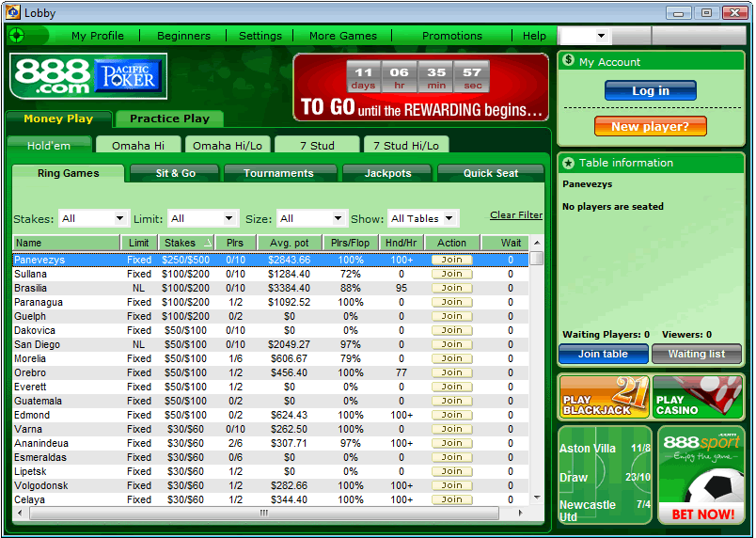Open Beginners menu

(x=183, y=36)
